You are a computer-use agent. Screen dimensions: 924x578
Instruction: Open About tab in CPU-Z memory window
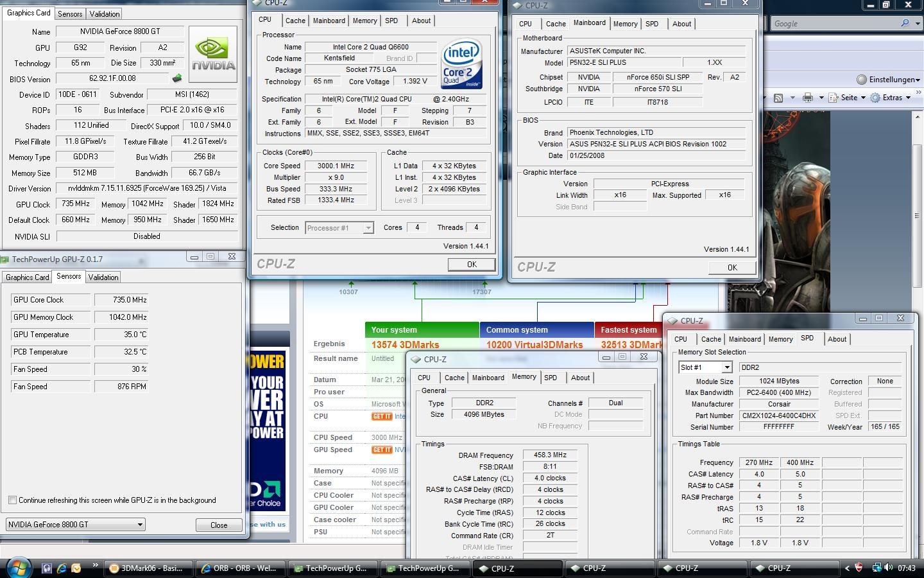(580, 378)
